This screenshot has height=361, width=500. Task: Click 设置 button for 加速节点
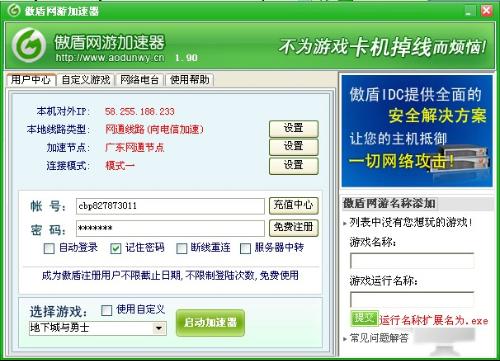(294, 147)
